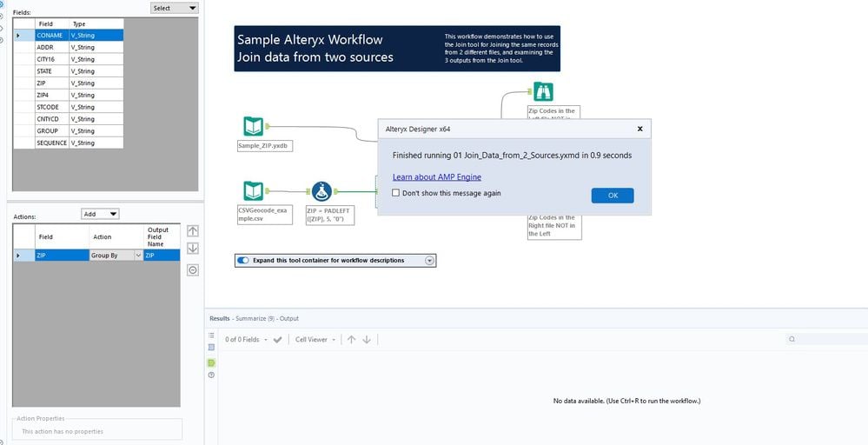This screenshot has width=868, height=445.
Task: Select the ZIP4 field row
Action: [x=68, y=96]
